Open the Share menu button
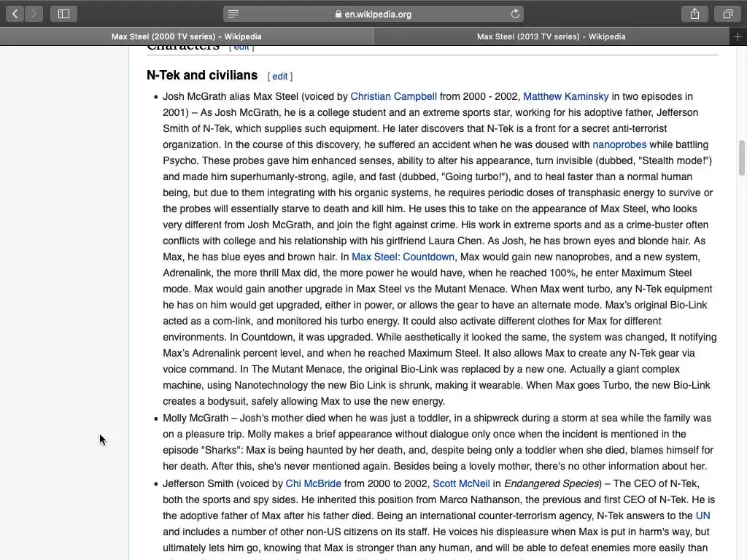Image resolution: width=747 pixels, height=560 pixels. coord(694,14)
